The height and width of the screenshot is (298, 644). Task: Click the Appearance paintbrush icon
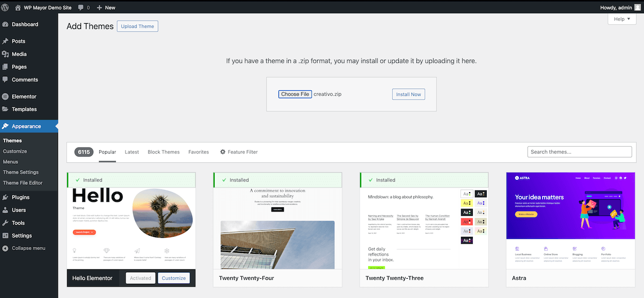5,127
